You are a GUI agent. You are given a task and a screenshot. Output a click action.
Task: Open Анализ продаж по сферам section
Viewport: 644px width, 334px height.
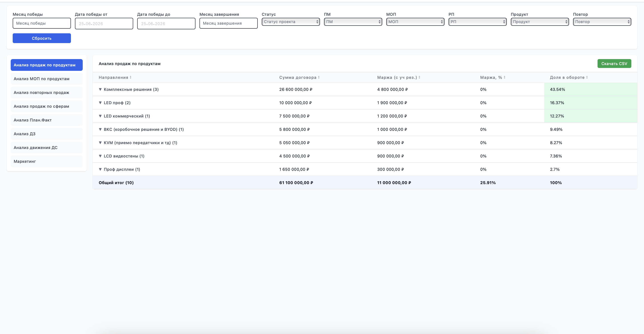click(x=46, y=106)
